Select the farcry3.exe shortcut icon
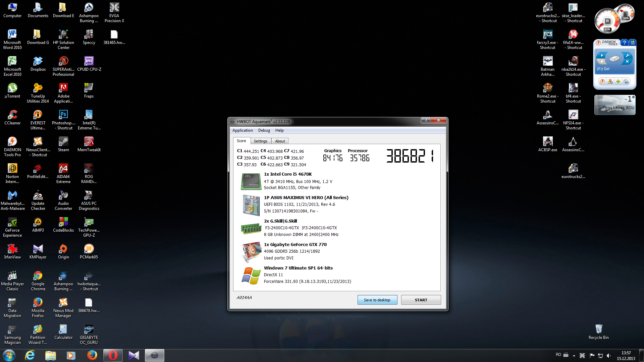The height and width of the screenshot is (362, 644). pyautogui.click(x=548, y=40)
